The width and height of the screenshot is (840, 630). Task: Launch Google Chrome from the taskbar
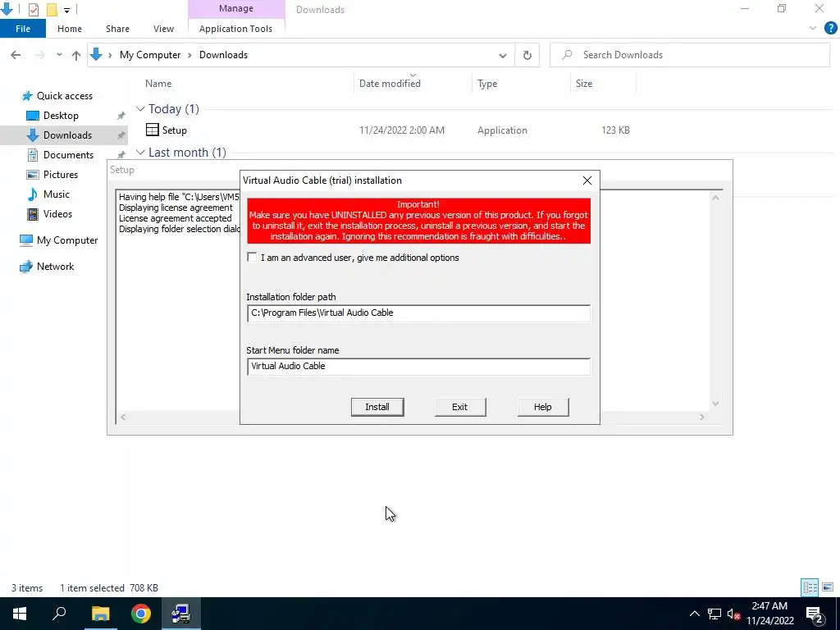[141, 614]
